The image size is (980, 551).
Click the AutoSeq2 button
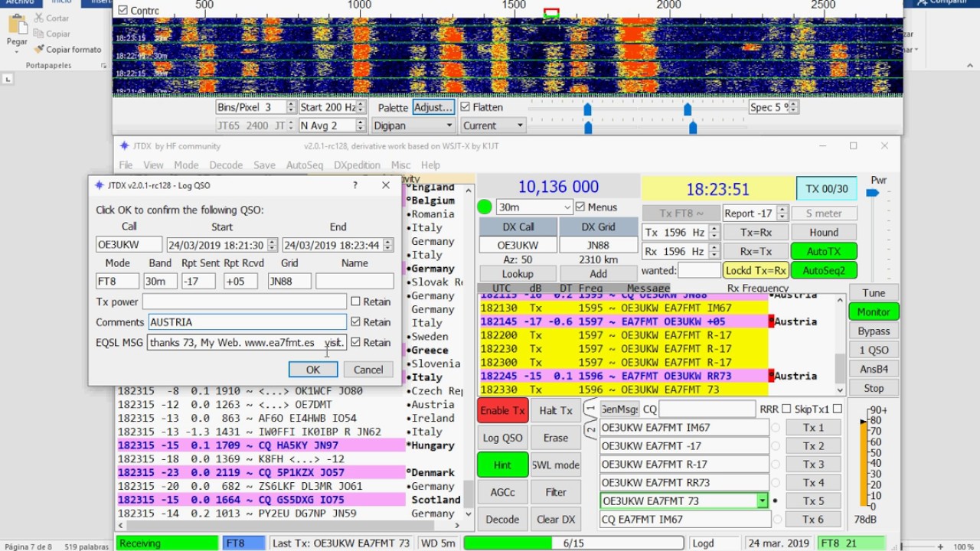point(824,270)
